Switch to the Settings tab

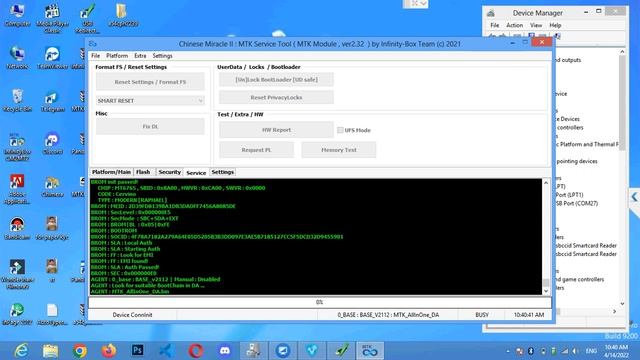point(222,172)
